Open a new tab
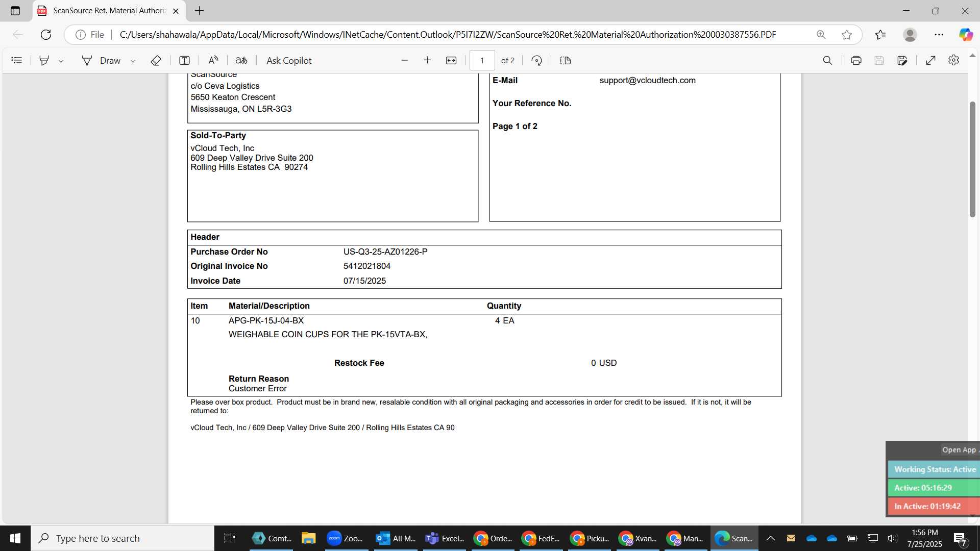This screenshot has width=980, height=551. click(200, 11)
